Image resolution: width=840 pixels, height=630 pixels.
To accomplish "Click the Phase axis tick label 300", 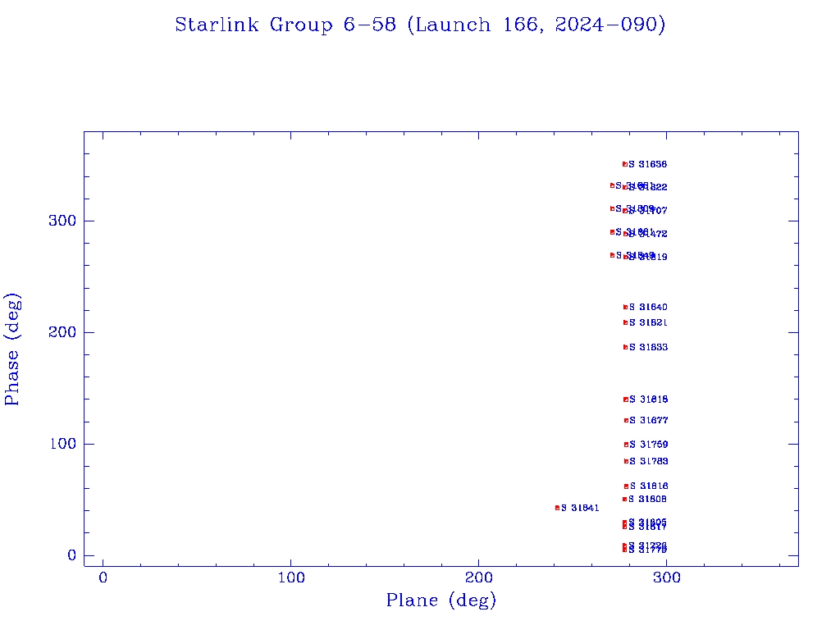I will 62,221.
